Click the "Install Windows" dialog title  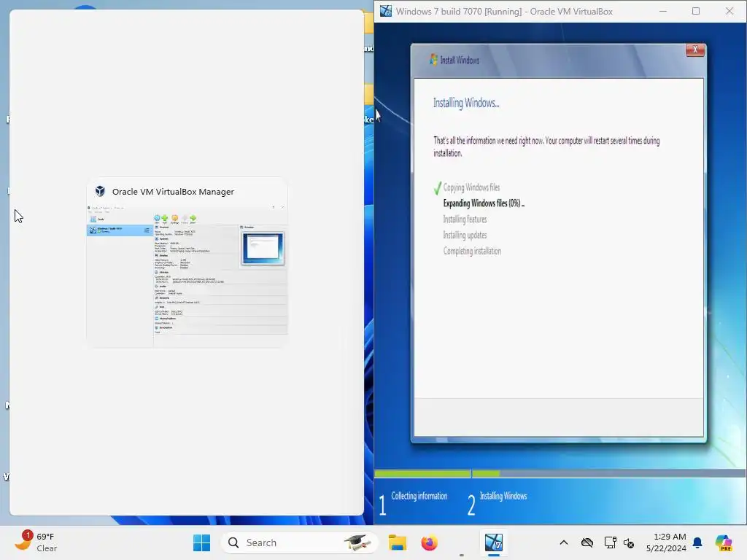[460, 60]
